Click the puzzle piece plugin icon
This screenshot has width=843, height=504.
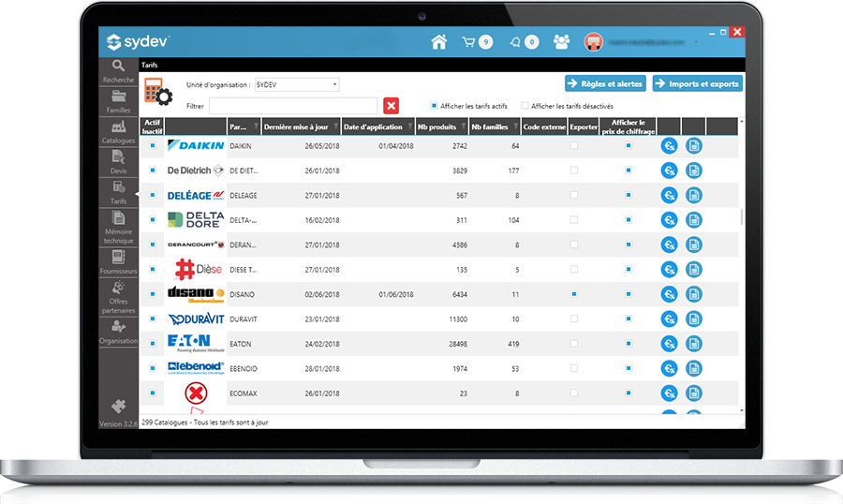[x=118, y=407]
